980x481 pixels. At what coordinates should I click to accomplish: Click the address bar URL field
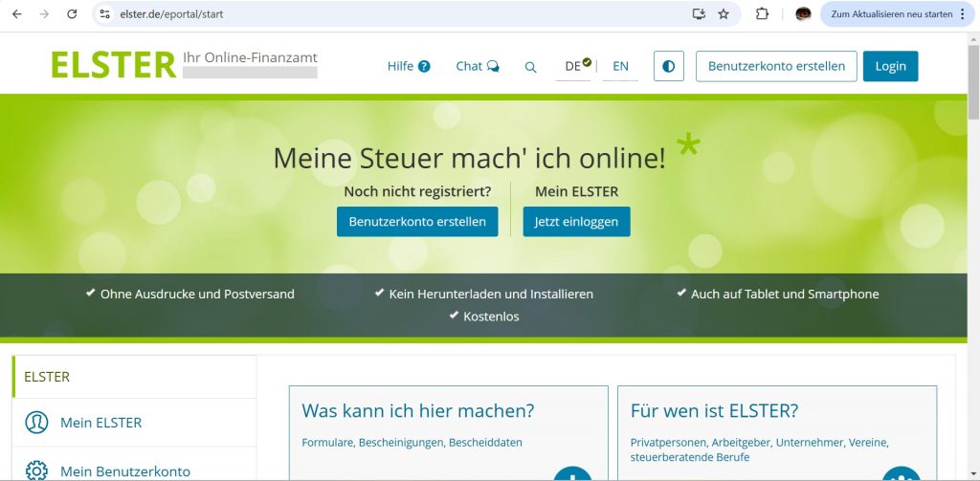click(383, 14)
